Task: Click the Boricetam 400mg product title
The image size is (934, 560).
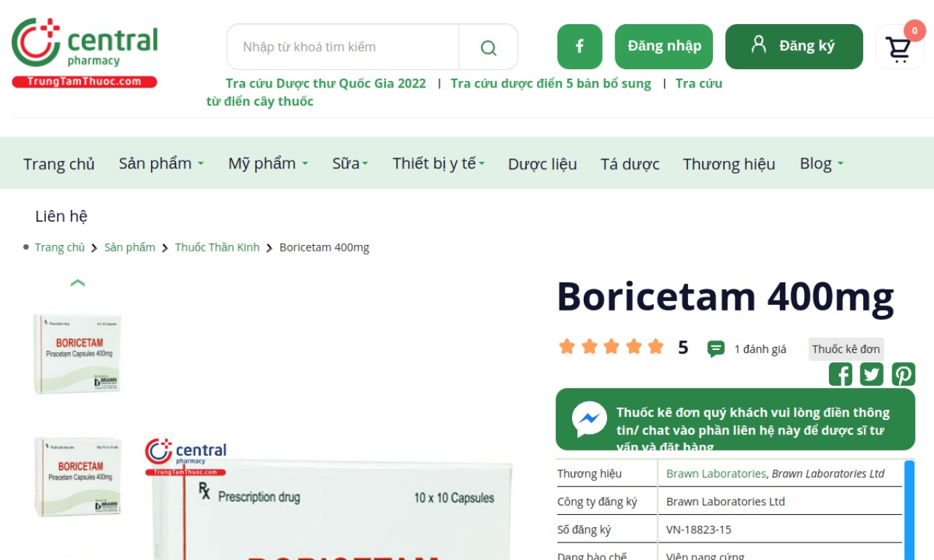Action: click(725, 298)
